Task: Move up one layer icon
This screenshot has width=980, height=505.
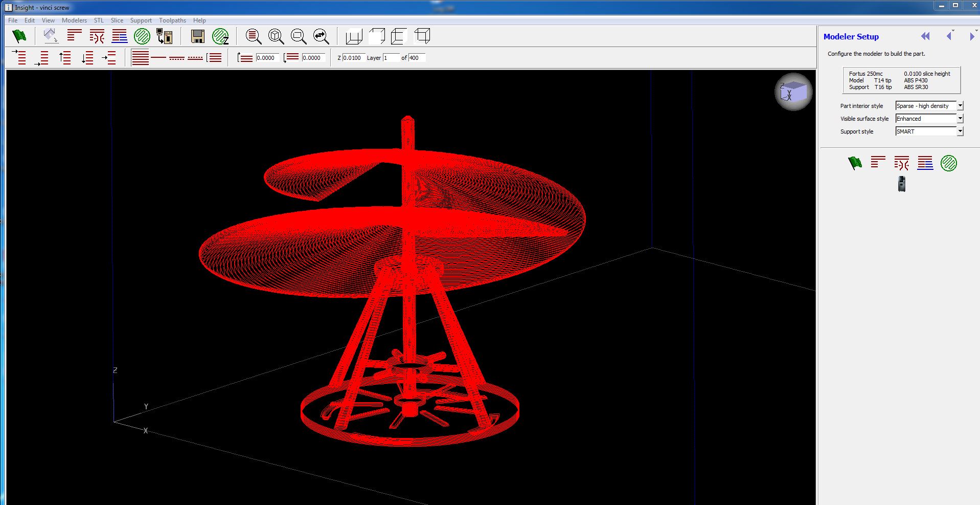Action: pyautogui.click(x=65, y=57)
